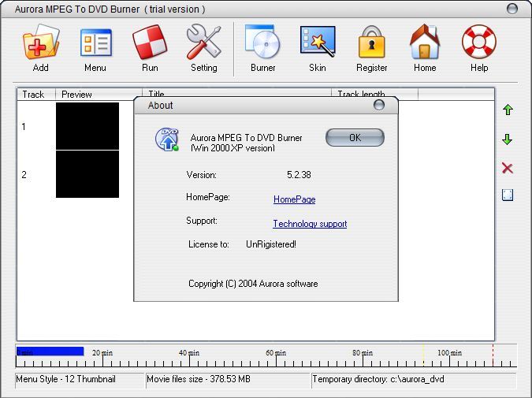Open the Burner disc tool
Viewport: 532px width, 398px height.
262,42
